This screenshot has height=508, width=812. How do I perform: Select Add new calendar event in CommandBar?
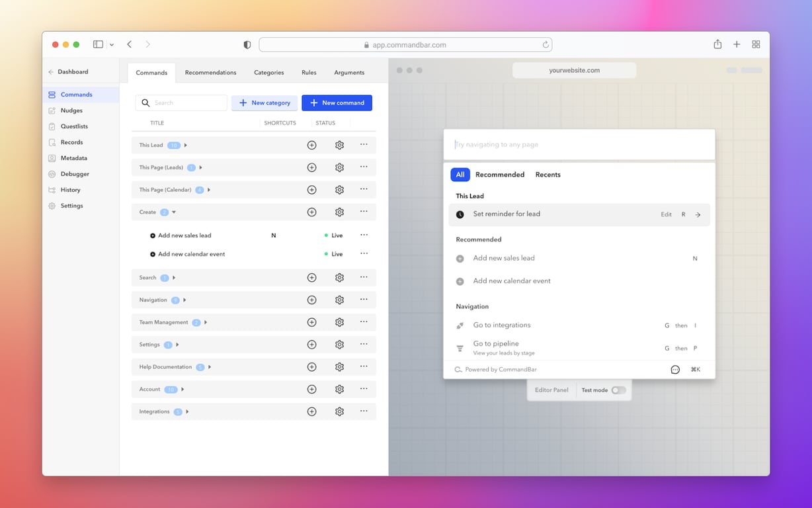tap(579, 281)
